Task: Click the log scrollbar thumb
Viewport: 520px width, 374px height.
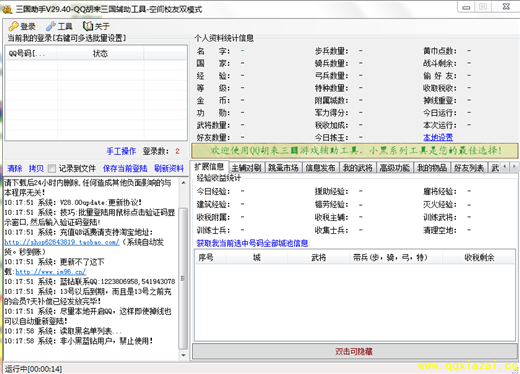Action: (183, 278)
